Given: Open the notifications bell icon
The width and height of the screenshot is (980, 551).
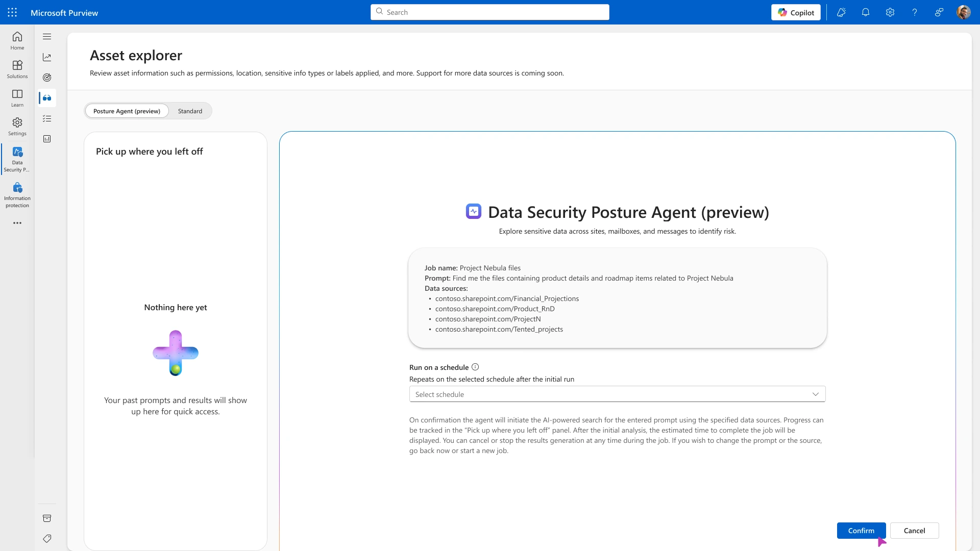Looking at the screenshot, I should tap(866, 12).
